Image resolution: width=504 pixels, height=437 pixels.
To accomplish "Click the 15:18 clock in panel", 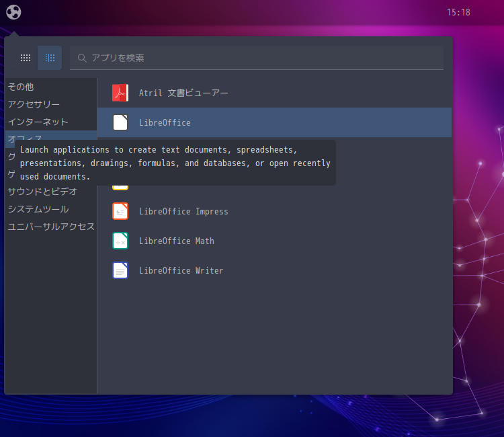I will (x=458, y=12).
